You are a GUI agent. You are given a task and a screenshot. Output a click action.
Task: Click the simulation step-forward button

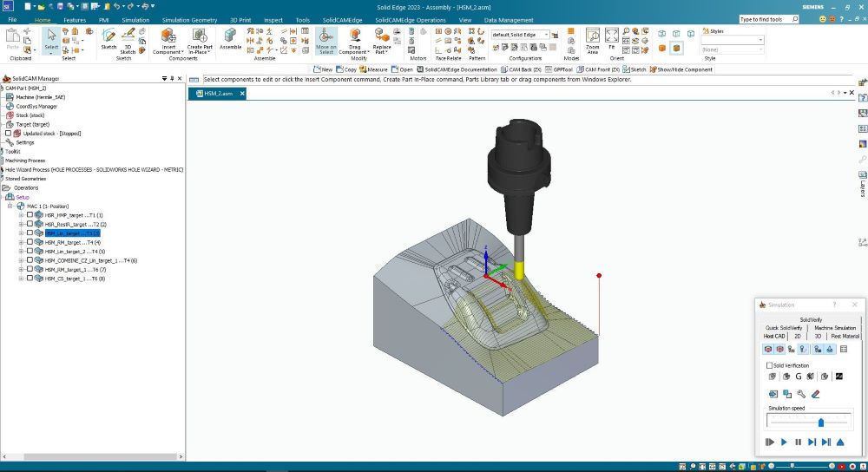(812, 442)
